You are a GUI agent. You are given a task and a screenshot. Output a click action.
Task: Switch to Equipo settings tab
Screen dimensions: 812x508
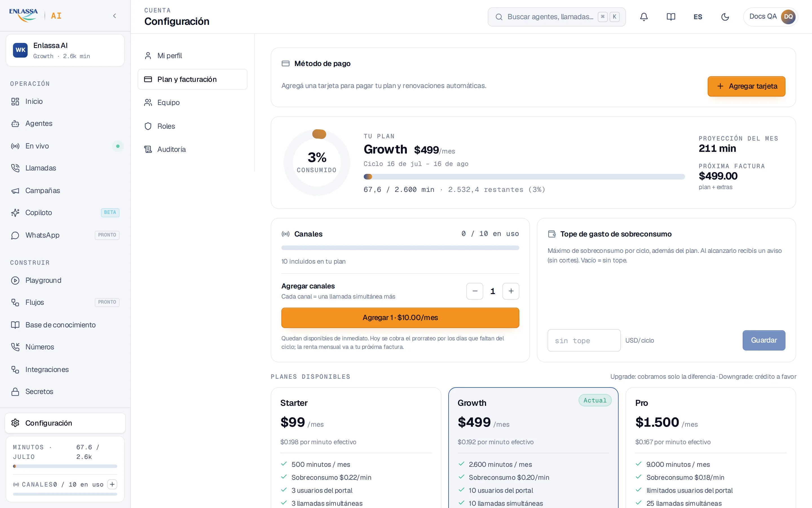point(193,102)
